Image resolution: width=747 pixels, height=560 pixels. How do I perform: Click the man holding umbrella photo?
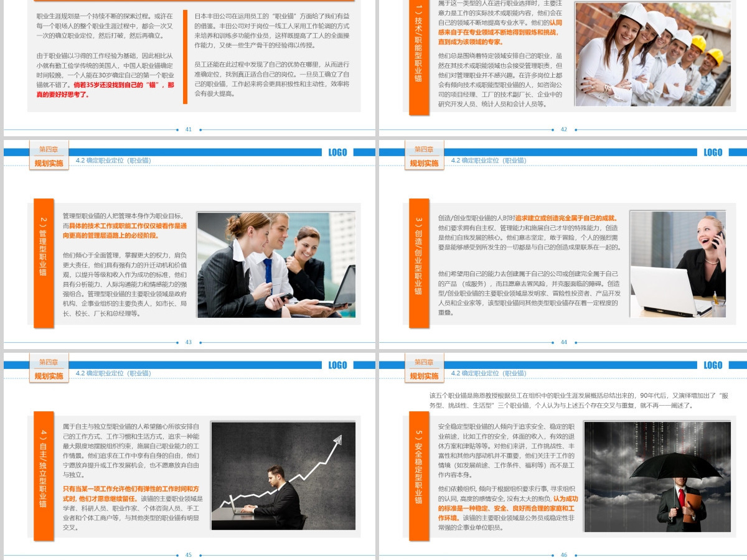(x=657, y=477)
